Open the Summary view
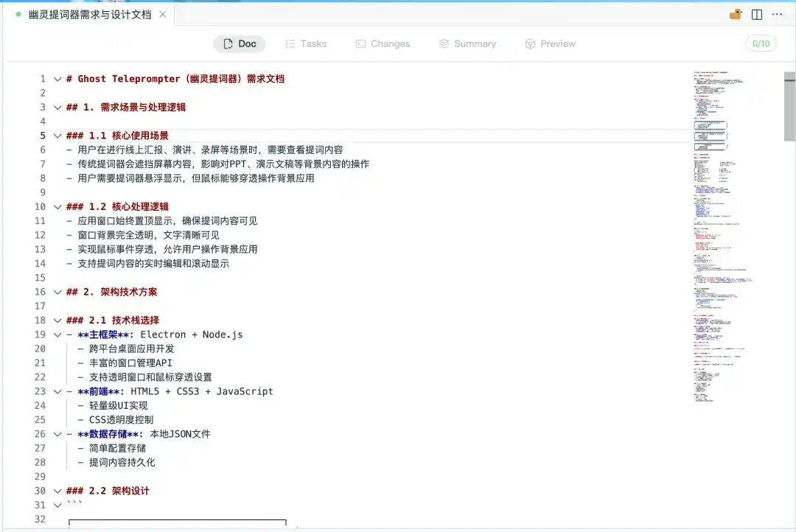This screenshot has width=796, height=532. [467, 43]
